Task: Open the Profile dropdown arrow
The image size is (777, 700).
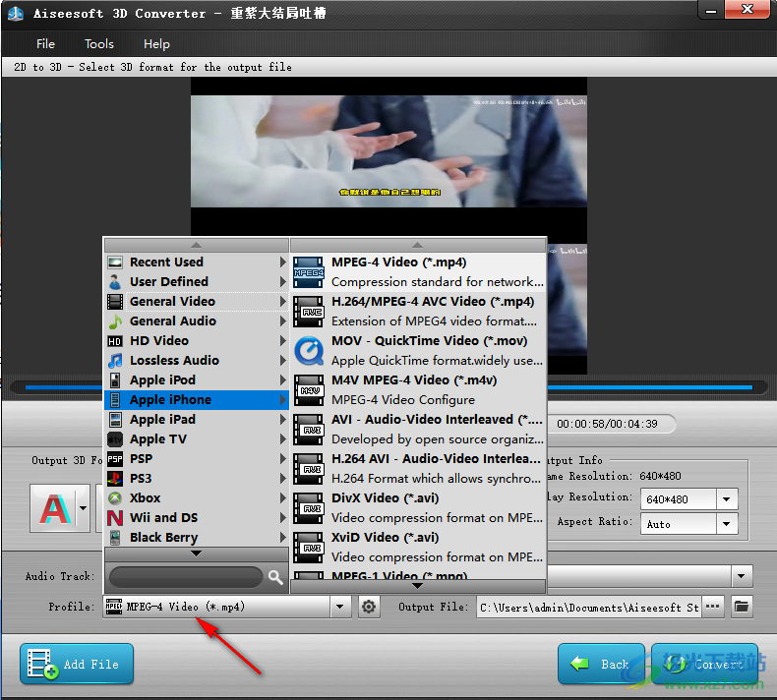Action: [x=340, y=607]
